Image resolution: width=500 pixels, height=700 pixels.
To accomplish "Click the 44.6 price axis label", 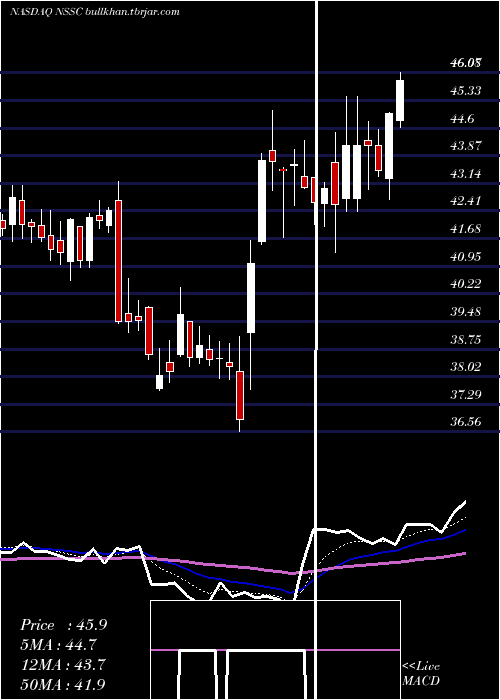I will point(462,119).
